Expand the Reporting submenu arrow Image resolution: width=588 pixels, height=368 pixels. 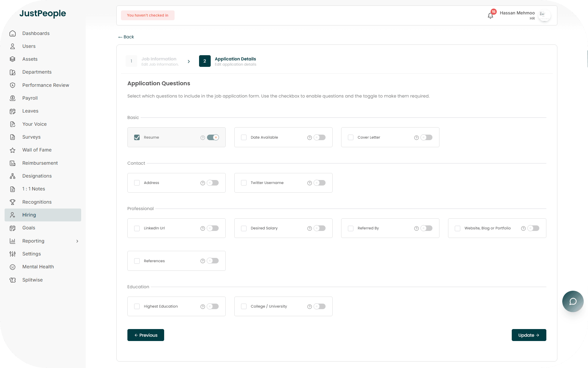pos(77,241)
